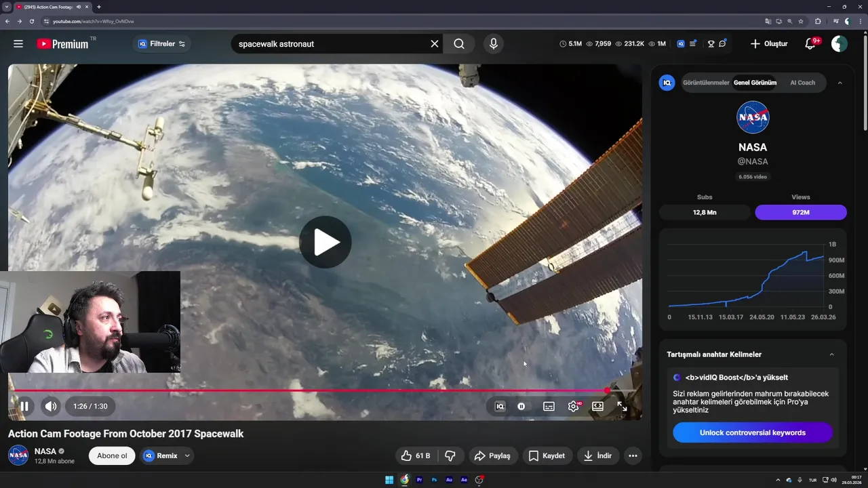Play the video with the center play button

point(325,242)
